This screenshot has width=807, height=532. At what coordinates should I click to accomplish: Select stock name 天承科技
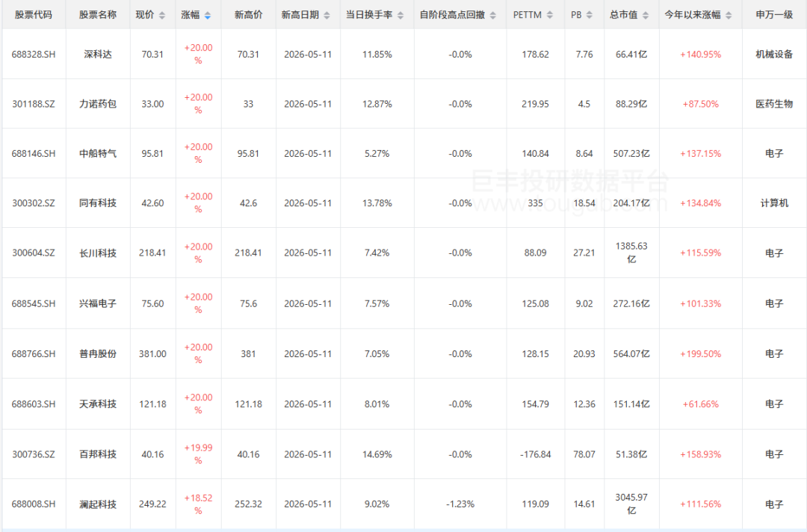pyautogui.click(x=98, y=404)
